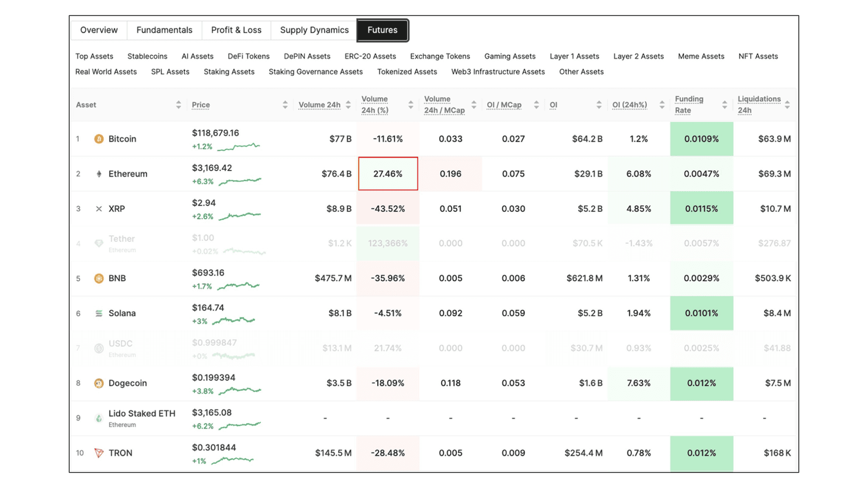Screen dimensions: 868x488
Task: Click the Tether logo icon
Action: pyautogui.click(x=99, y=243)
